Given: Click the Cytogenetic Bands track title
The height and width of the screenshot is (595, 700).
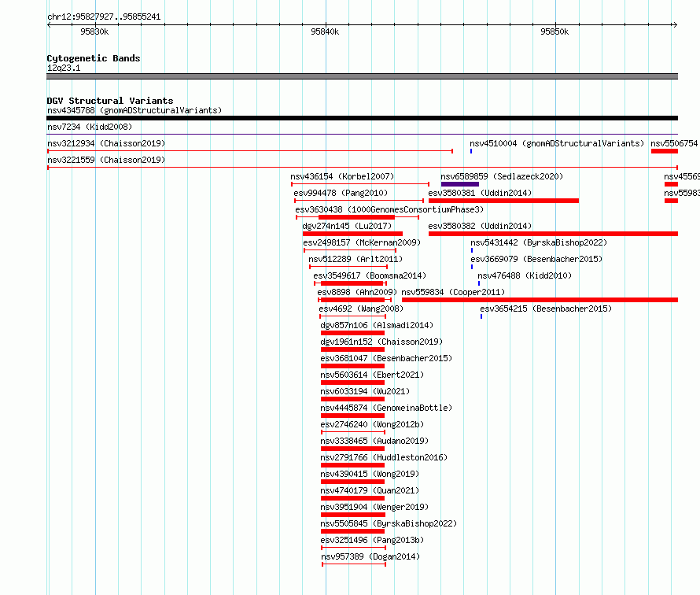Looking at the screenshot, I should [94, 58].
